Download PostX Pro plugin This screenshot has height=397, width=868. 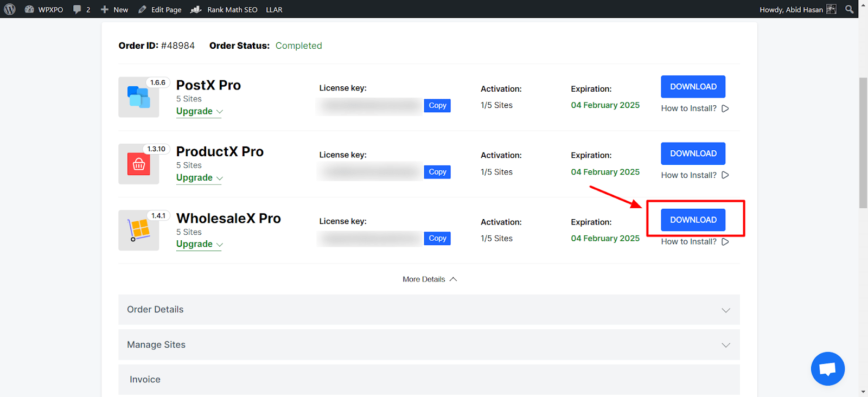[x=693, y=87]
